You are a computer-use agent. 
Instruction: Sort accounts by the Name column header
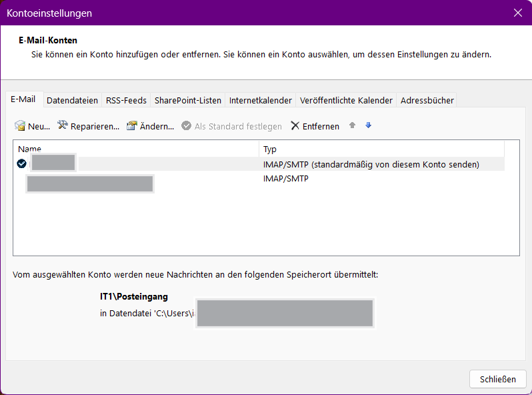point(133,149)
